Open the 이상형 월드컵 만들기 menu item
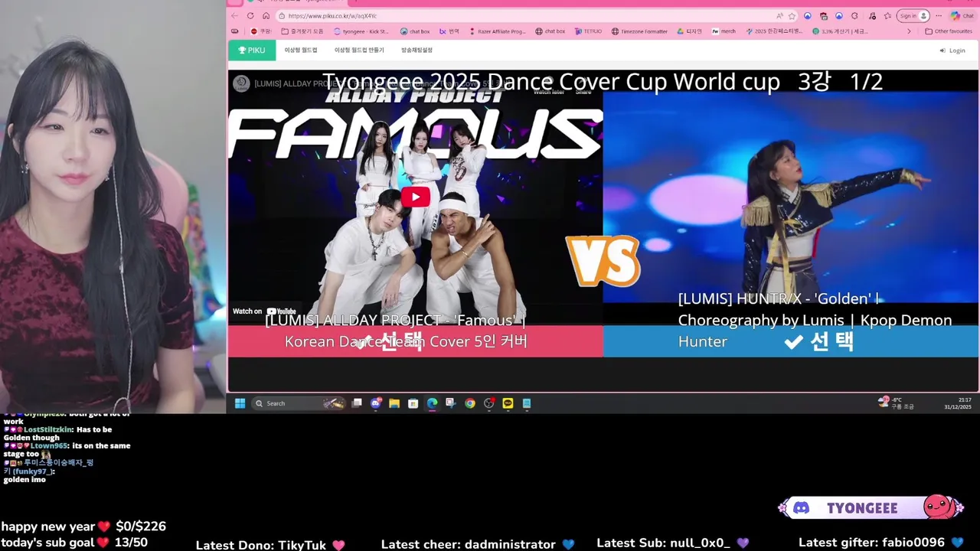Screen dimensions: 980x551 [359, 51]
